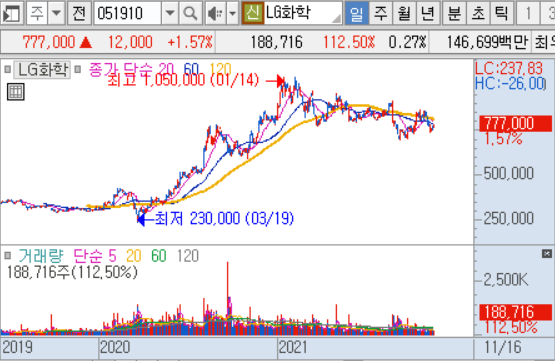
Task: Close the volume panel with x button
Action: 547,253
